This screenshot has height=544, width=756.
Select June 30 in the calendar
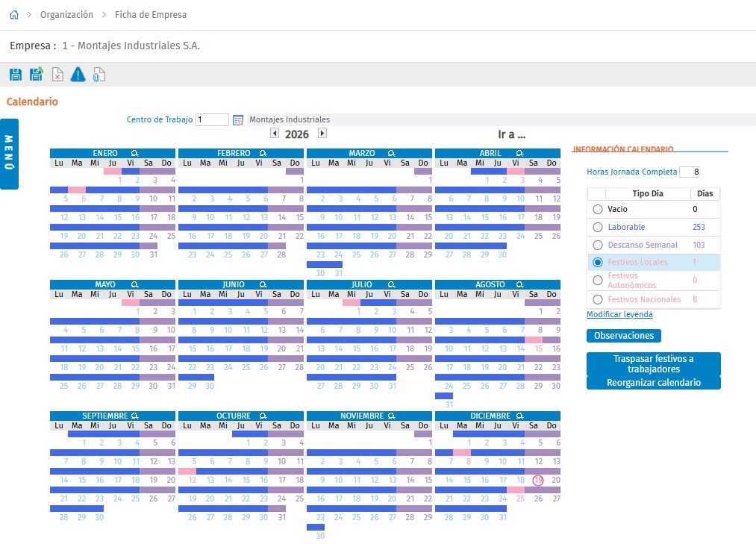[210, 387]
